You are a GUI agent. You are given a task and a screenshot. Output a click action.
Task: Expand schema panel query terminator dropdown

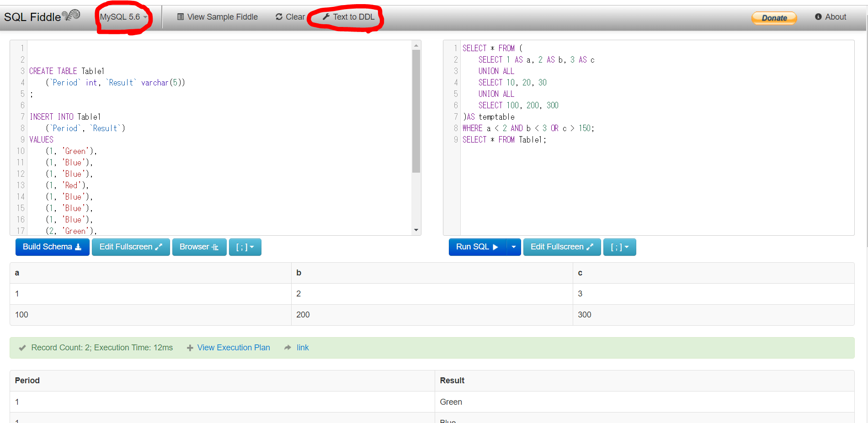pos(245,247)
